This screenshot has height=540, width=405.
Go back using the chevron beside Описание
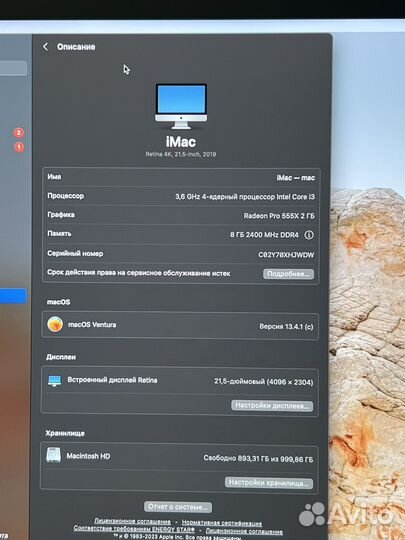(45, 47)
